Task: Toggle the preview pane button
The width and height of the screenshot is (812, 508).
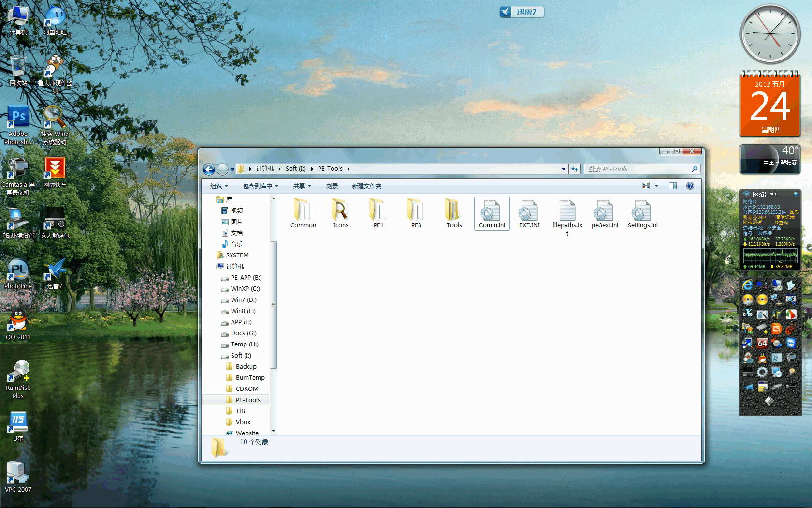Action: click(x=673, y=186)
